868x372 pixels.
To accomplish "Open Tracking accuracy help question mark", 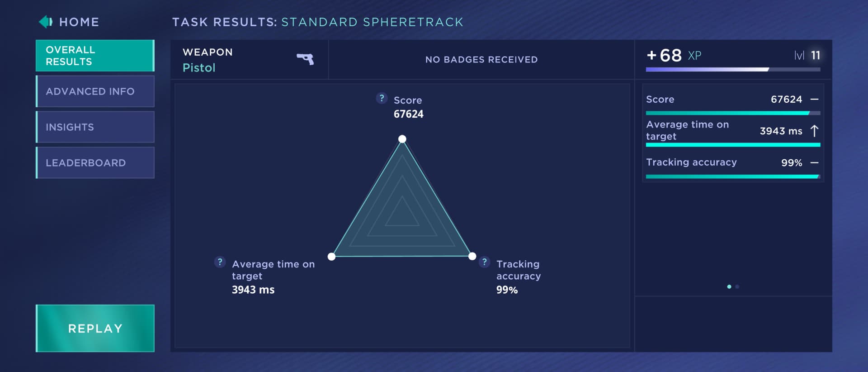I will pyautogui.click(x=484, y=262).
